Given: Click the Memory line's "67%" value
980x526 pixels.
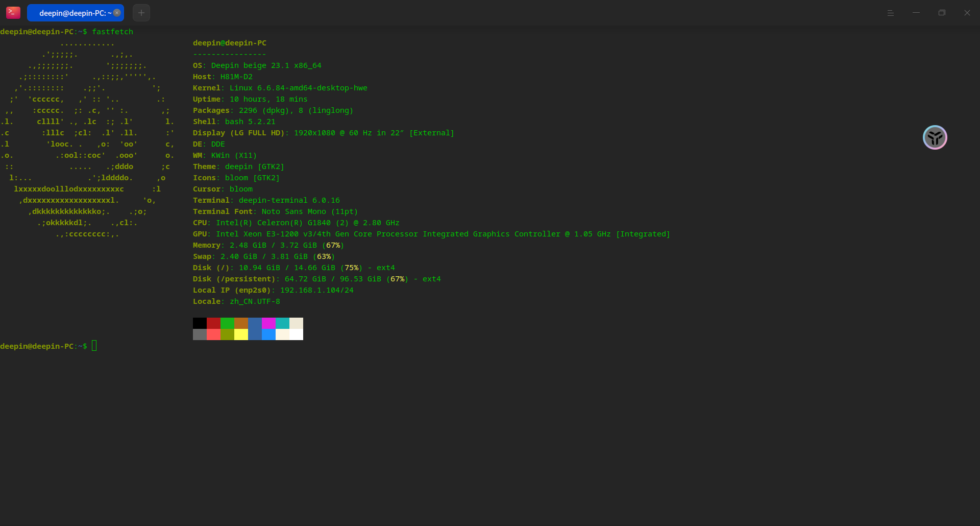Looking at the screenshot, I should coord(333,245).
